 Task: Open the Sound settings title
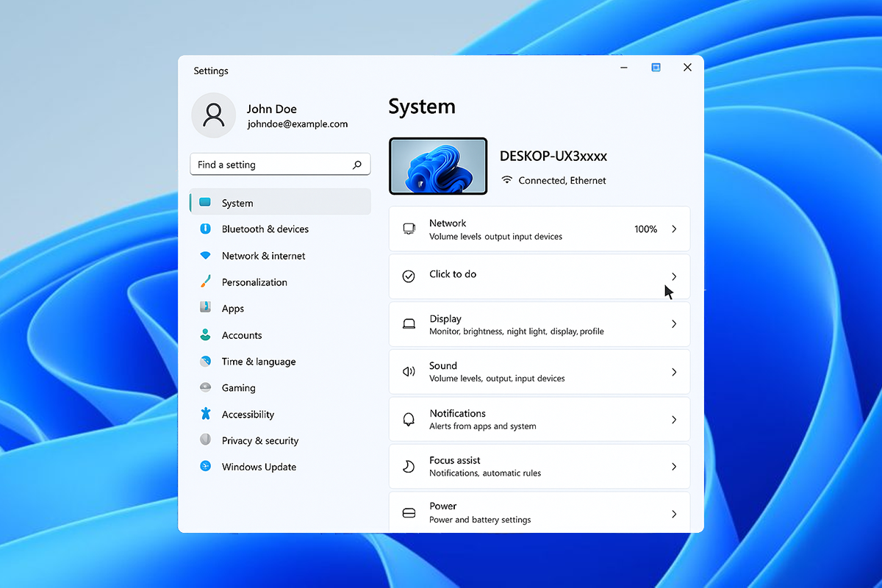click(x=443, y=365)
